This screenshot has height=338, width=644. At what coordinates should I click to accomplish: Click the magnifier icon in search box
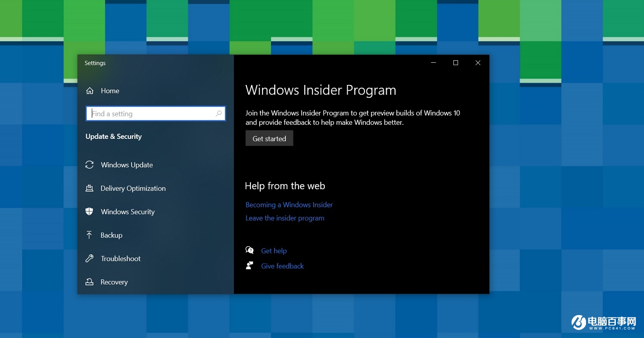(219, 113)
